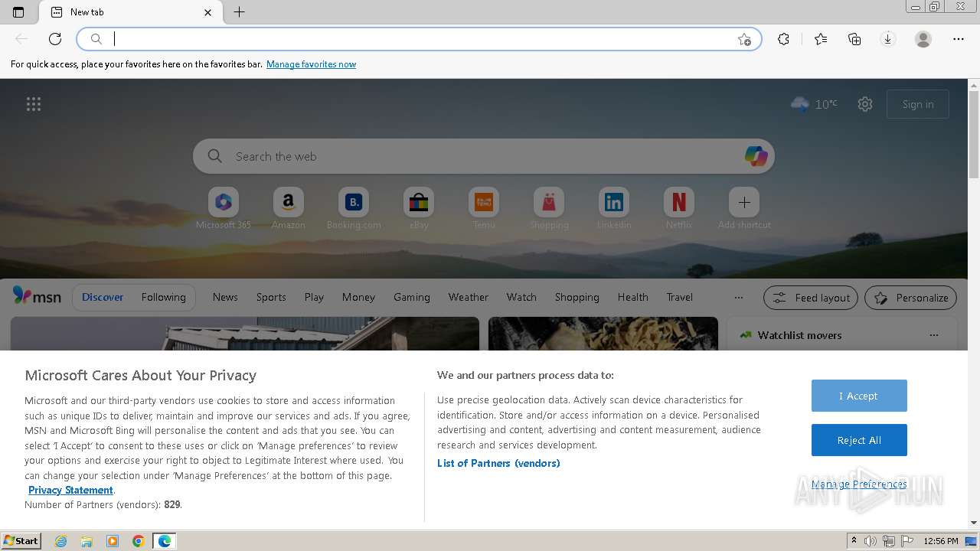Open the apps grid launcher icon
Screen dimensions: 980x551
(x=34, y=104)
